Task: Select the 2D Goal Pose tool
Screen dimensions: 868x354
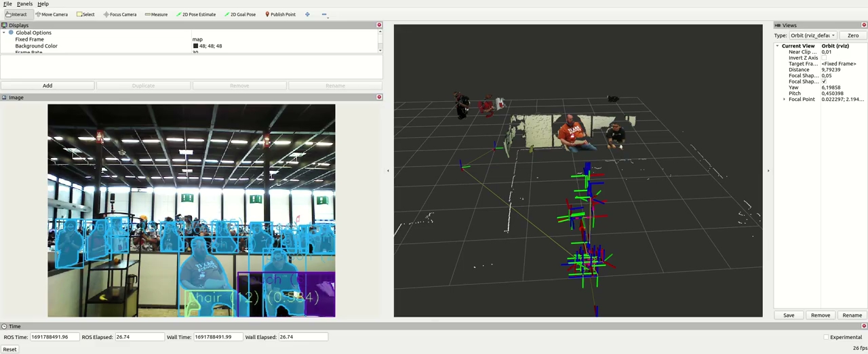Action: point(240,14)
